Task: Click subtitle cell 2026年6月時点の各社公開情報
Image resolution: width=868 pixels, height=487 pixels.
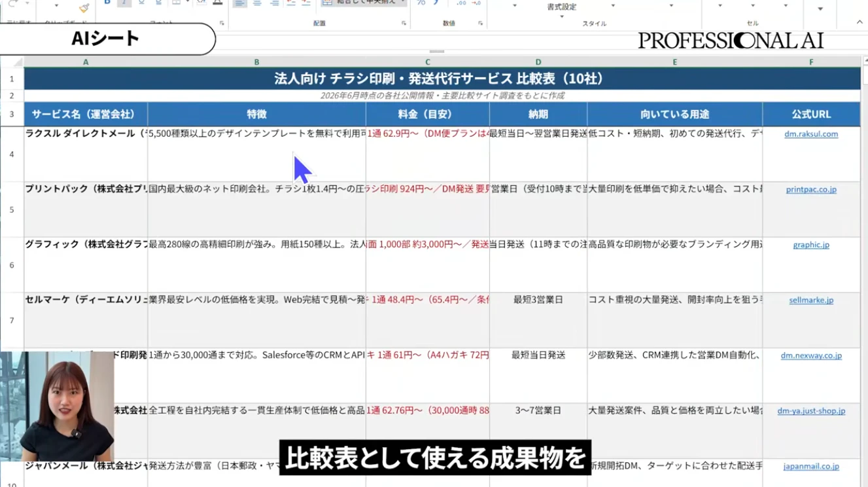Action: coord(442,96)
